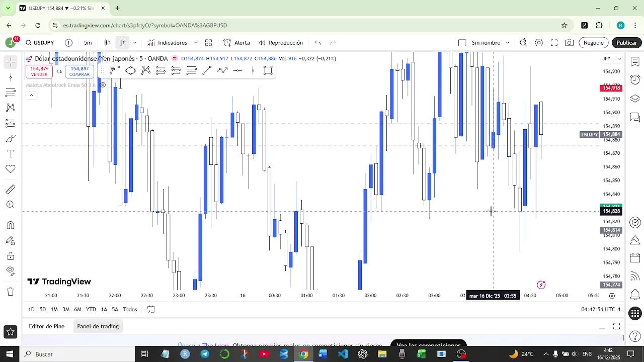Pick the flag marker in floating toolbar
Screen dimensions: 644x362
[x=115, y=70]
